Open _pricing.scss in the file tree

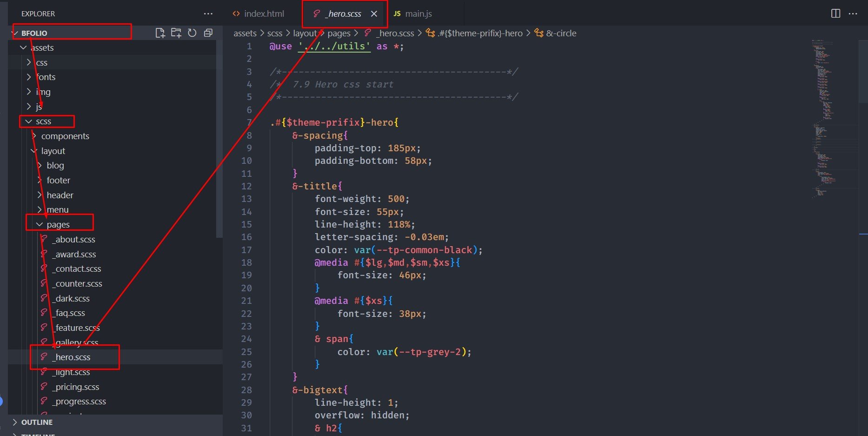(77, 387)
